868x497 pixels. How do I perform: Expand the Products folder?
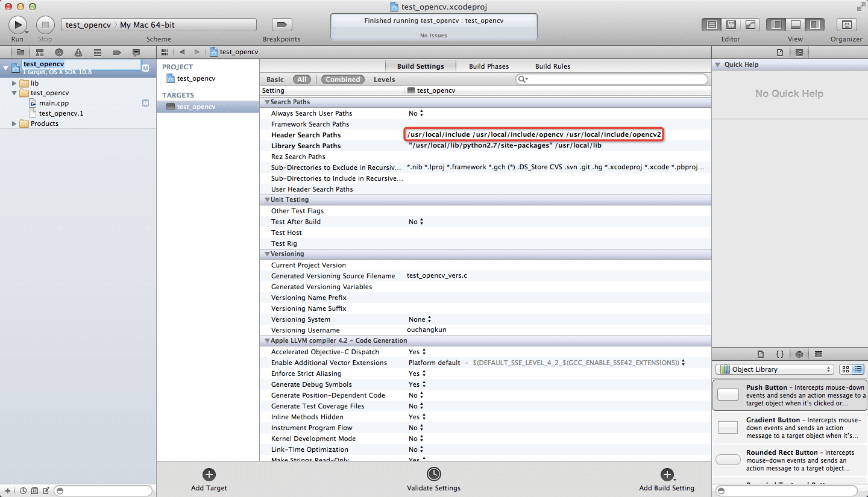click(x=14, y=123)
